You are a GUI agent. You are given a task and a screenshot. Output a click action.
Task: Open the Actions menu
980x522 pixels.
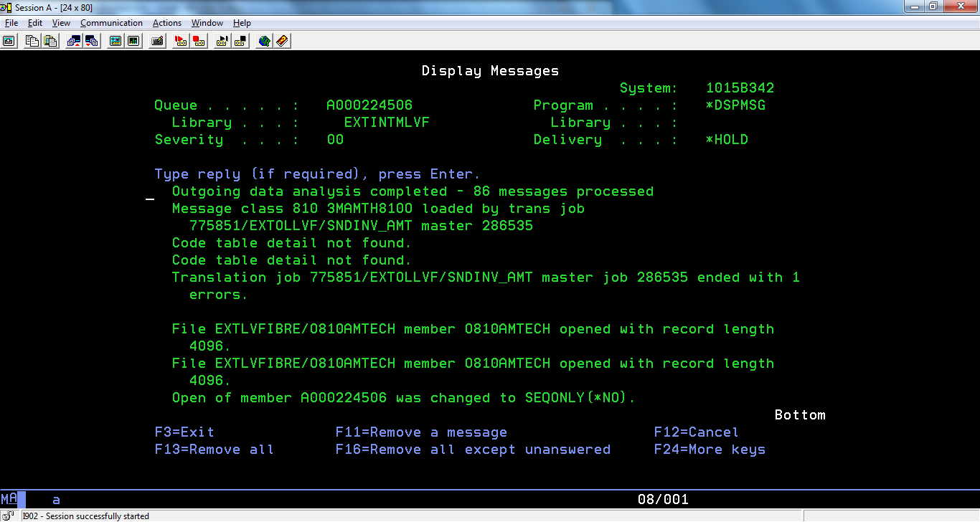(167, 23)
